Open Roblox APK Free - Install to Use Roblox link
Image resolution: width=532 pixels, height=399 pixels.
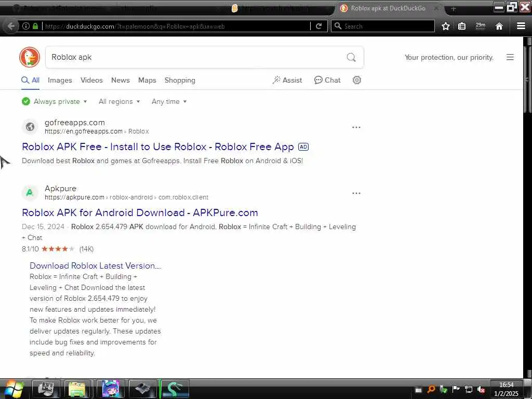click(158, 147)
